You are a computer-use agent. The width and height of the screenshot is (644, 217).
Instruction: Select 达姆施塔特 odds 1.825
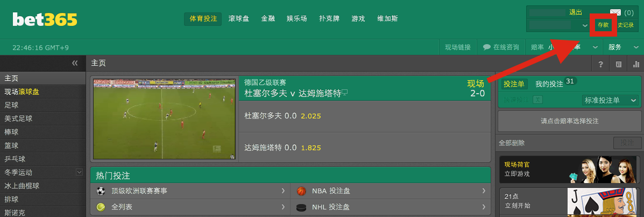tap(310, 148)
